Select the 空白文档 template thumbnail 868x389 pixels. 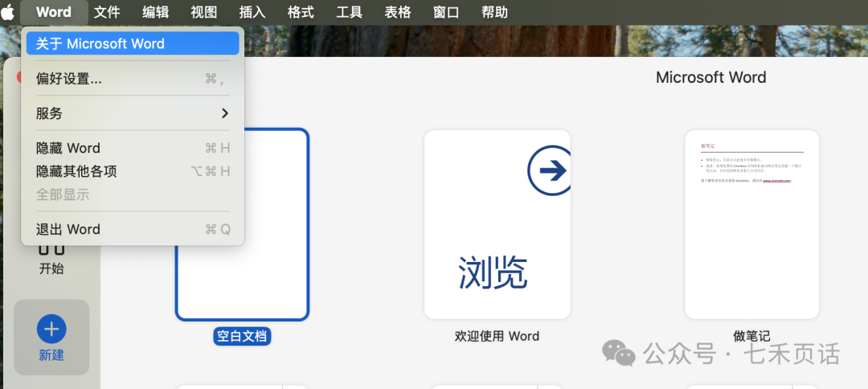point(242,224)
